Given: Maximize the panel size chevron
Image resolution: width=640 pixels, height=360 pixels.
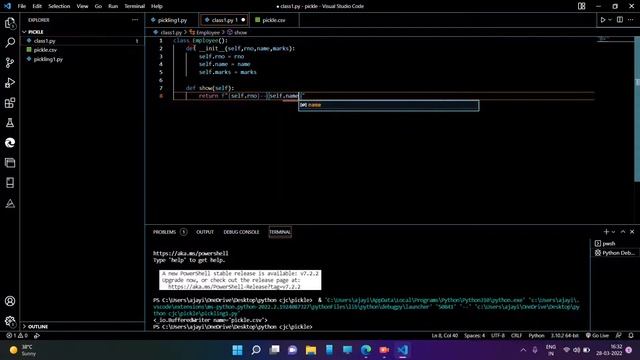Looking at the screenshot, I should [x=623, y=231].
